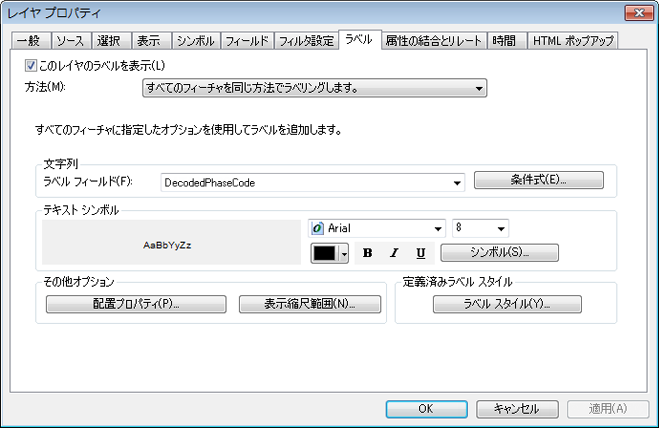Toggle bold text formatting
The width and height of the screenshot is (659, 428).
(367, 253)
